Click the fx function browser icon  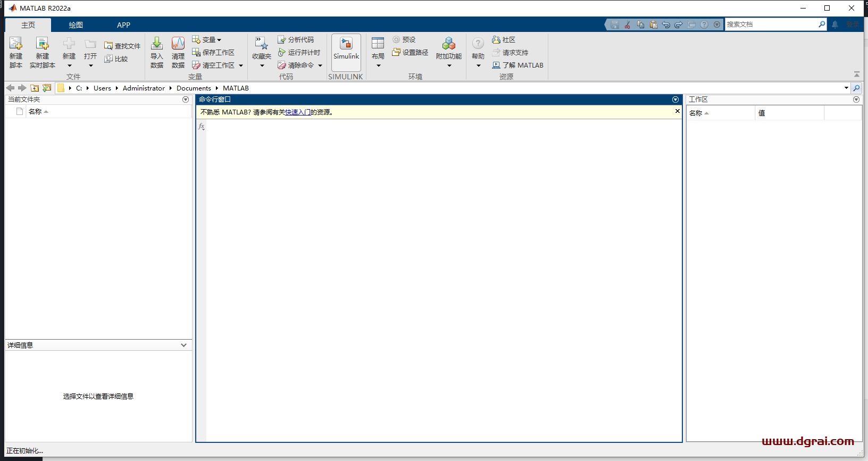pyautogui.click(x=201, y=127)
